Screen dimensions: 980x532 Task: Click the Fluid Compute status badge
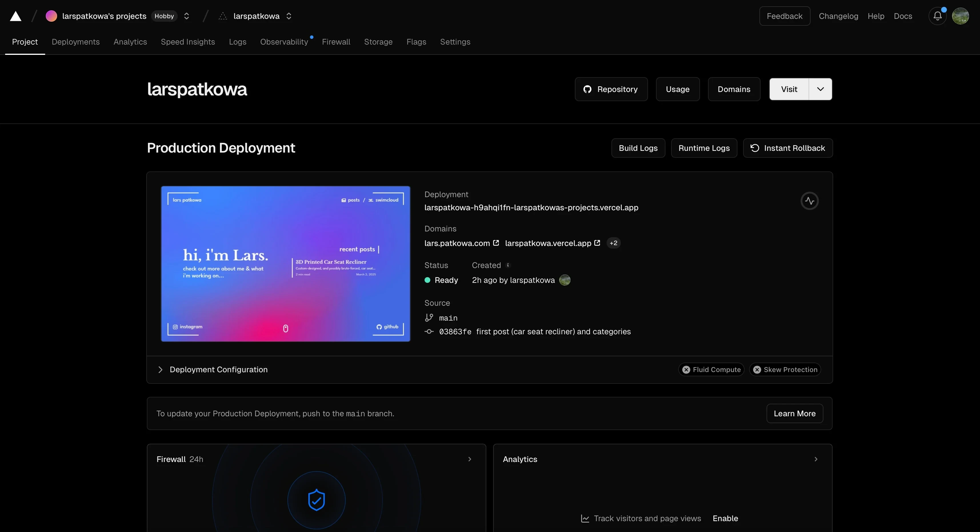tap(711, 369)
